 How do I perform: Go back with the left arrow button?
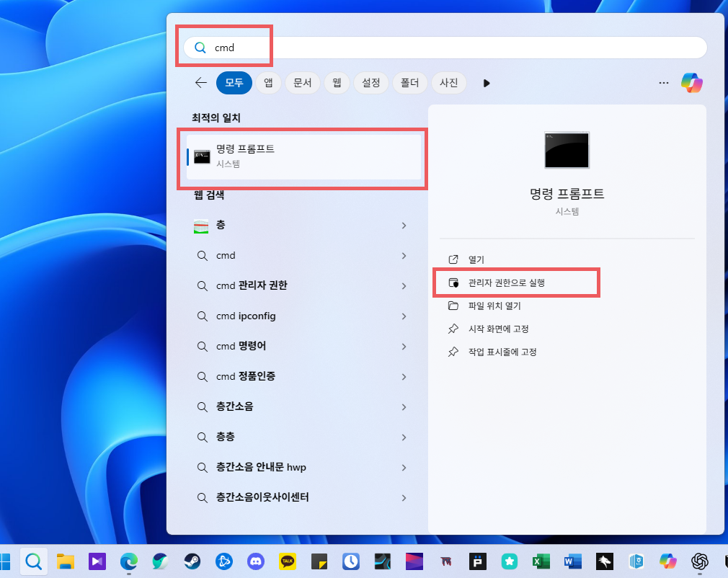click(200, 83)
